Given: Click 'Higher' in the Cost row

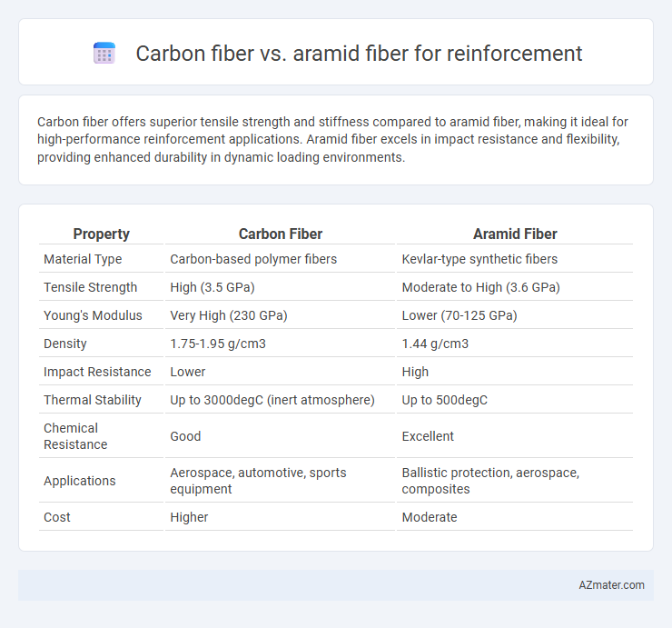Looking at the screenshot, I should [189, 517].
